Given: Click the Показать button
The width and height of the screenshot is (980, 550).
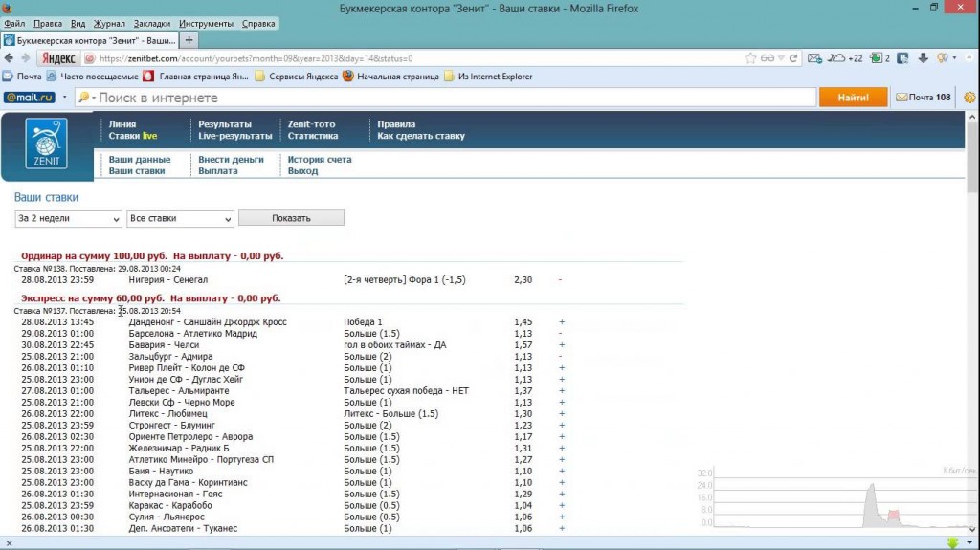Looking at the screenshot, I should pos(291,218).
